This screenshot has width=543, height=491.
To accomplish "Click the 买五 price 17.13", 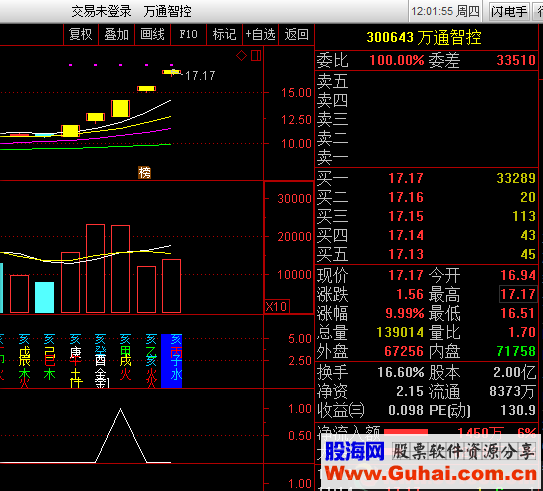I will pos(406,254).
